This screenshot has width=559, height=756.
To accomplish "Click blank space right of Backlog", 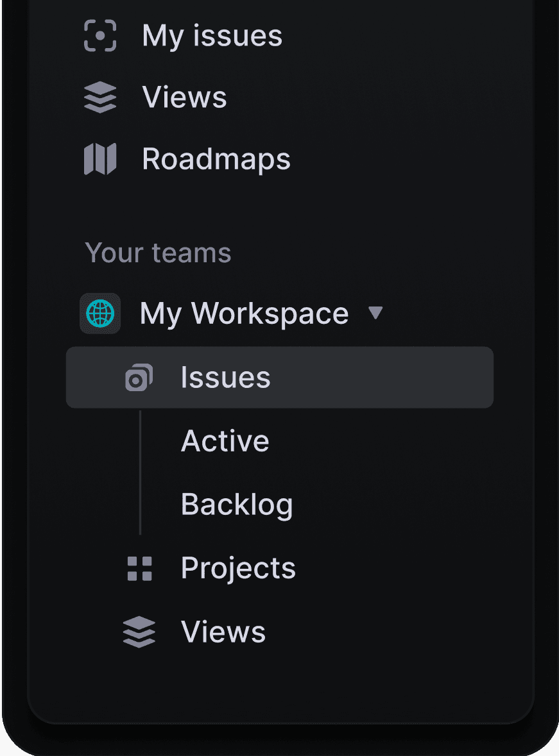I will (x=398, y=505).
